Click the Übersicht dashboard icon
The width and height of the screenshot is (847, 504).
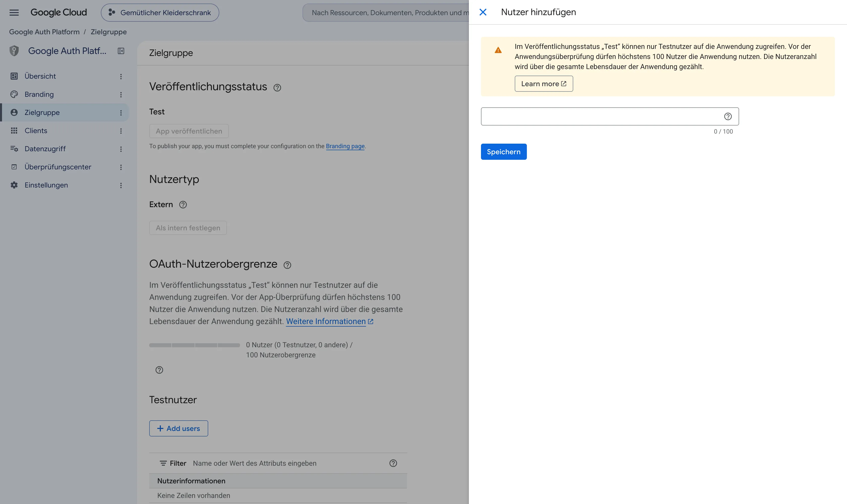14,76
